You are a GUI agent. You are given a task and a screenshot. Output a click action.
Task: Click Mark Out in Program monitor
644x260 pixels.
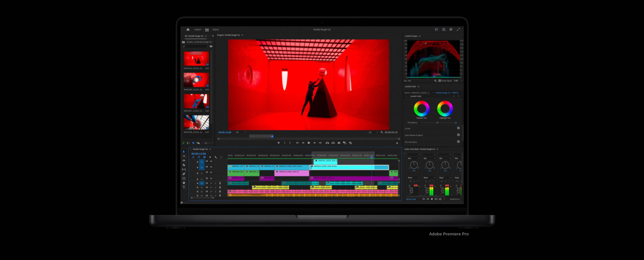pos(290,143)
